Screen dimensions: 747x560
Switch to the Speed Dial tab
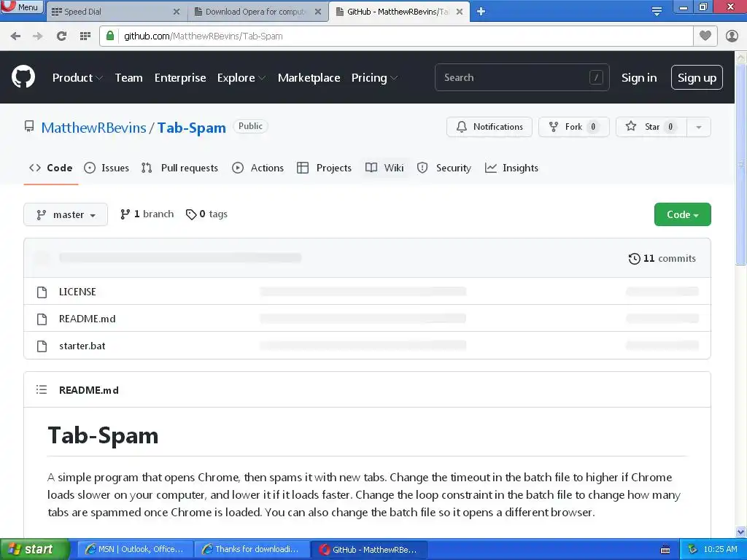pyautogui.click(x=117, y=12)
